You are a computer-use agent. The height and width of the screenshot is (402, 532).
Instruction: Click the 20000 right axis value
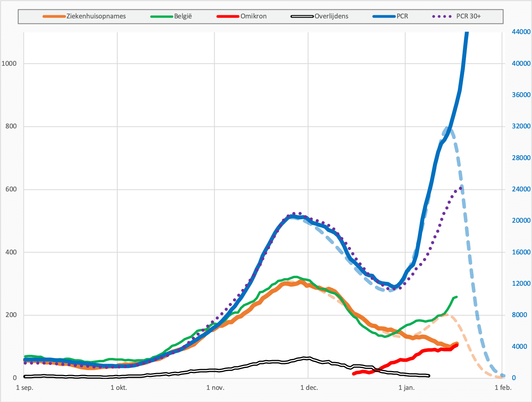click(521, 221)
